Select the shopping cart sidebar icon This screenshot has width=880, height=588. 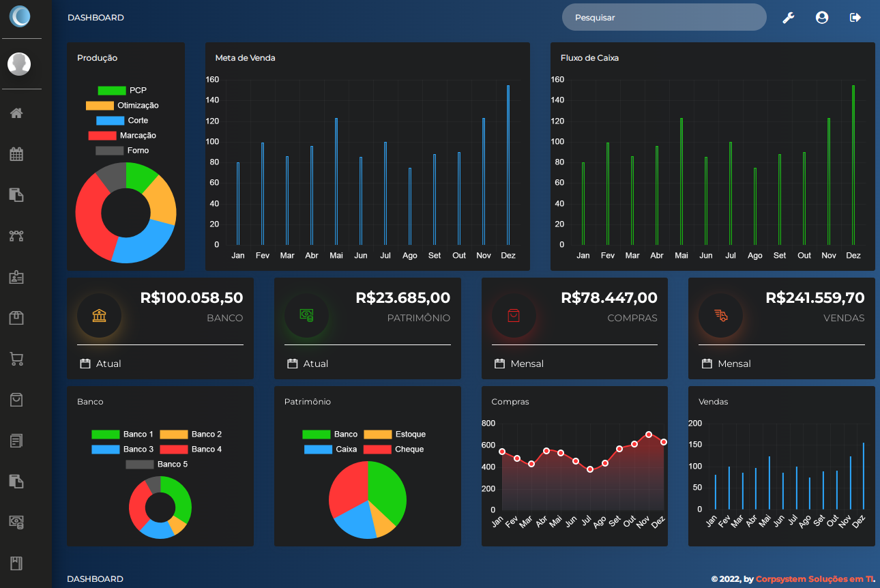tap(16, 359)
